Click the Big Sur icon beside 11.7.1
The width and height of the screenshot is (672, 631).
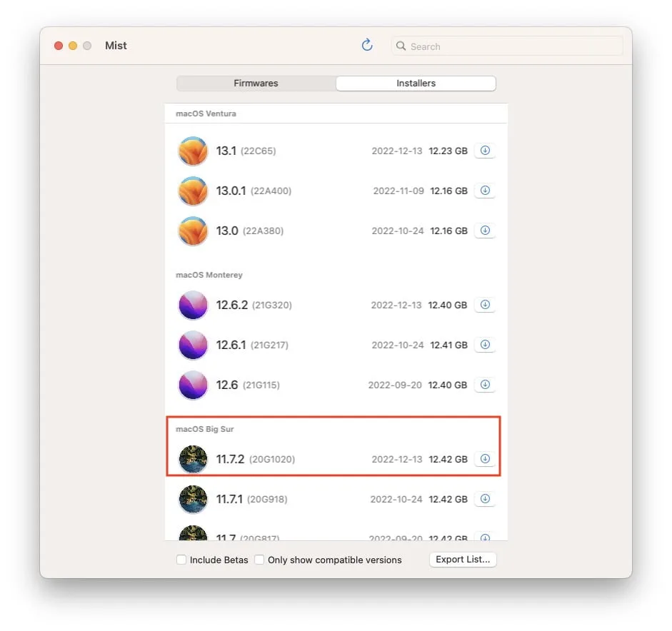[193, 499]
